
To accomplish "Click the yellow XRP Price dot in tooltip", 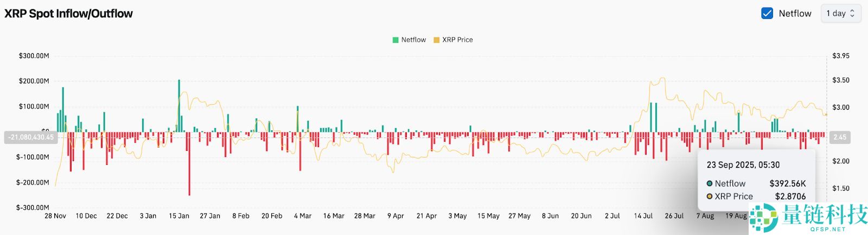I will (x=709, y=196).
